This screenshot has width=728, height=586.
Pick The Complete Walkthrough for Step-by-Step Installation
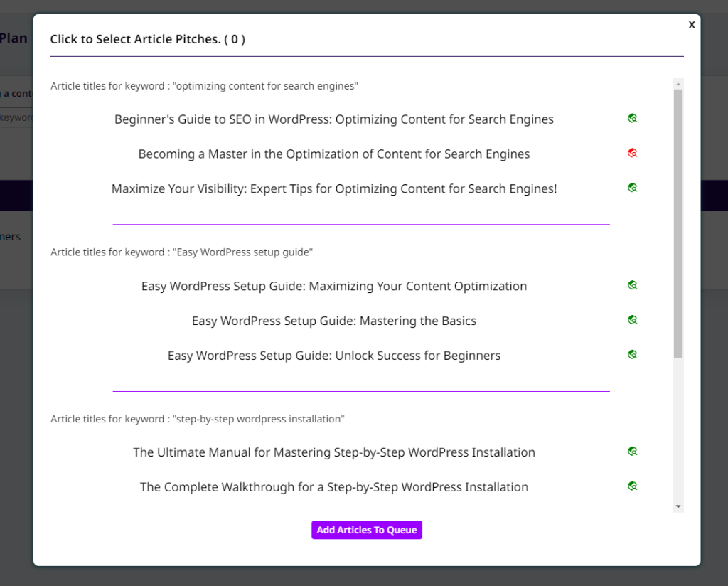(333, 487)
